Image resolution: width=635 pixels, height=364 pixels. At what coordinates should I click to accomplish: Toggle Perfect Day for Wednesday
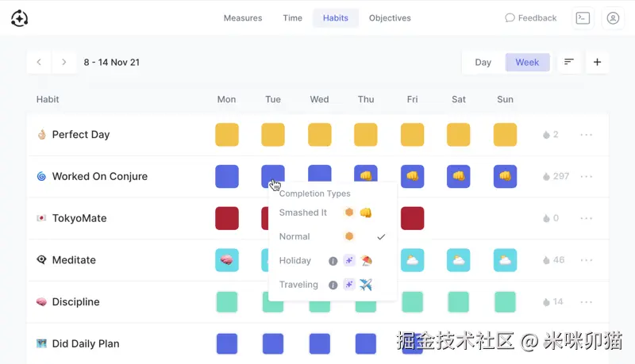tap(320, 135)
